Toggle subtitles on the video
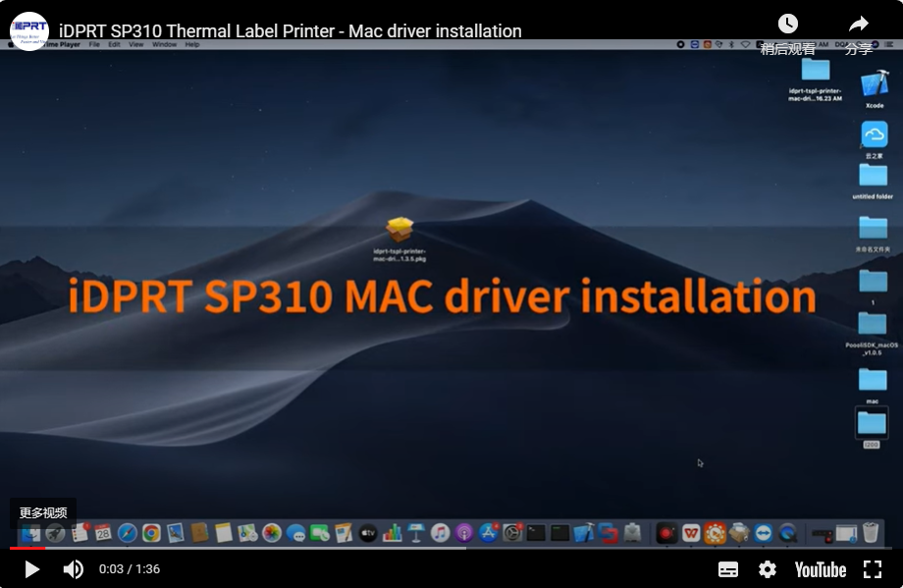This screenshot has width=903, height=588. coord(728,569)
